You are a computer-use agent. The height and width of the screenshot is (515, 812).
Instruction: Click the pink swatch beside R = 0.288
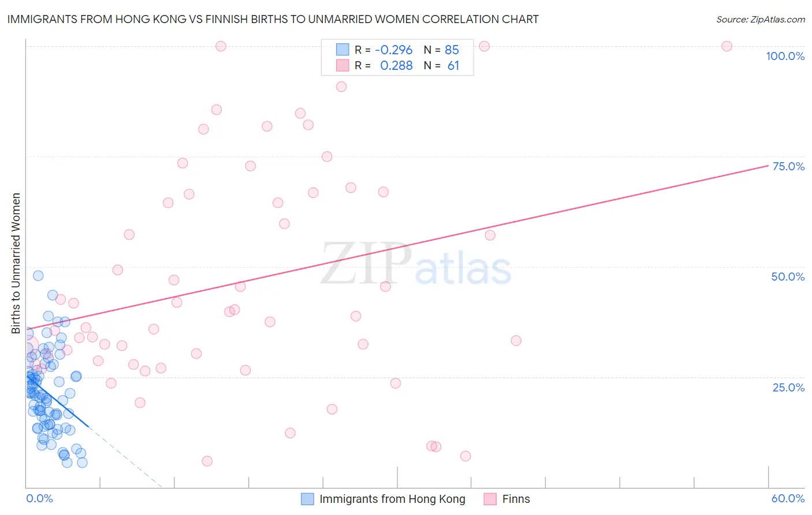click(x=342, y=65)
